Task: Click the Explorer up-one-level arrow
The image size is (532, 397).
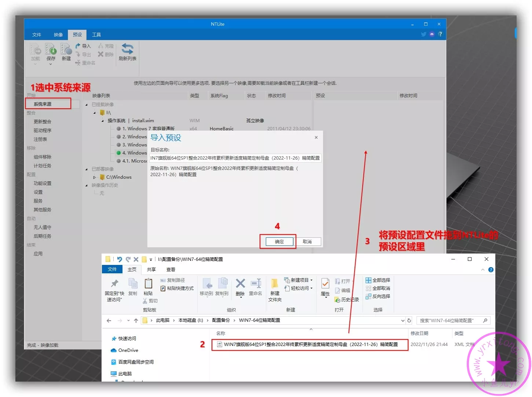Action: click(x=136, y=320)
